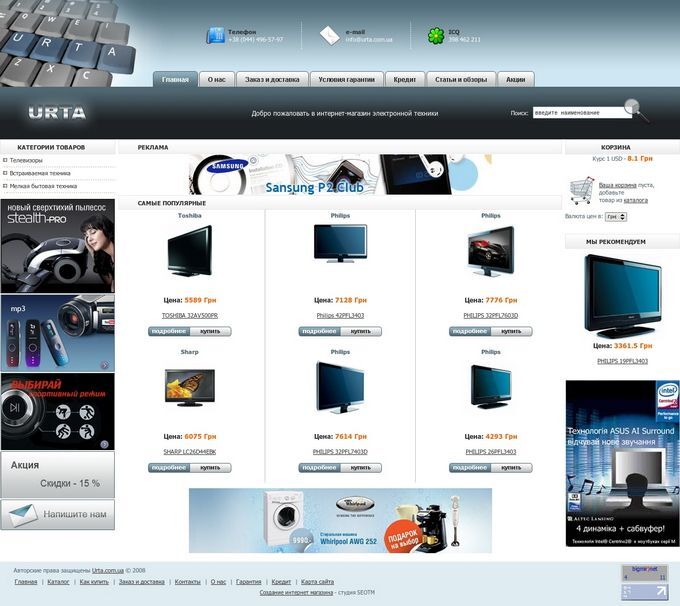
Task: Open the Заказ и доставка tab
Action: (x=272, y=79)
